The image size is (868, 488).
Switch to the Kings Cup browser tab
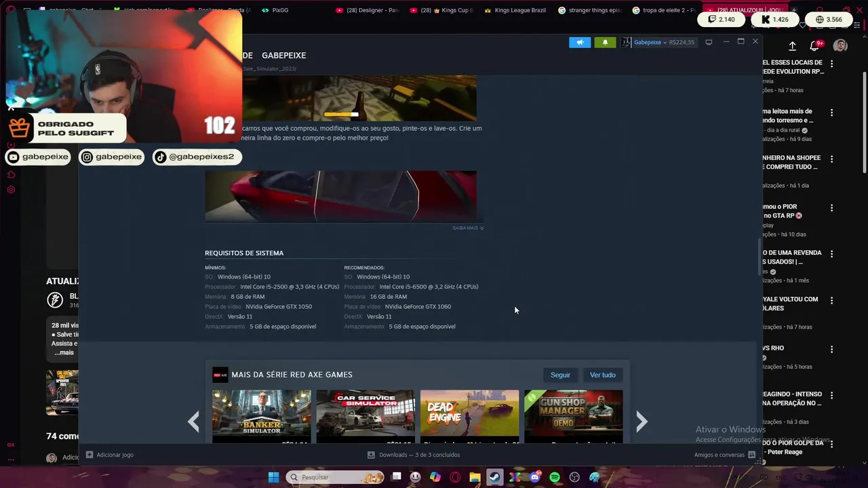click(x=441, y=10)
